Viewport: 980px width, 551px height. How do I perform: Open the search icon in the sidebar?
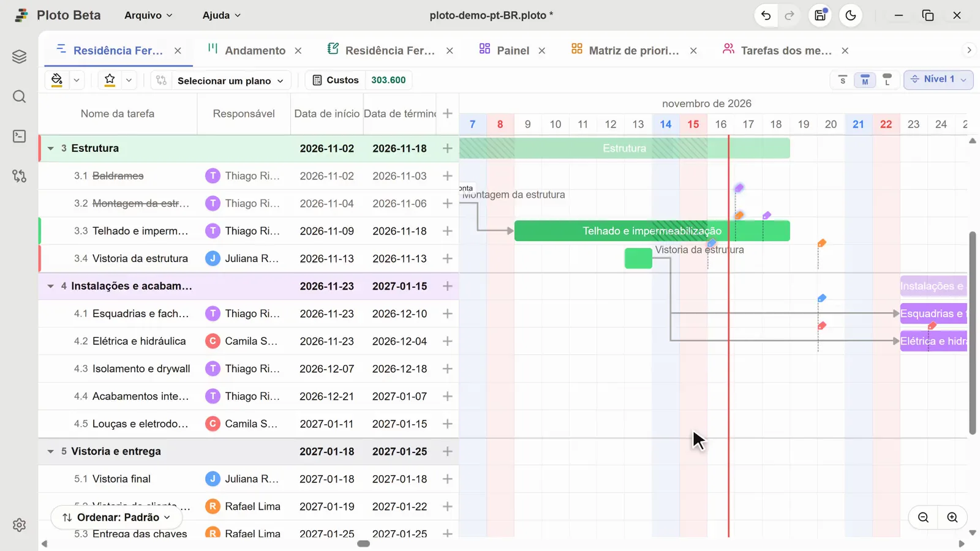[x=19, y=97]
